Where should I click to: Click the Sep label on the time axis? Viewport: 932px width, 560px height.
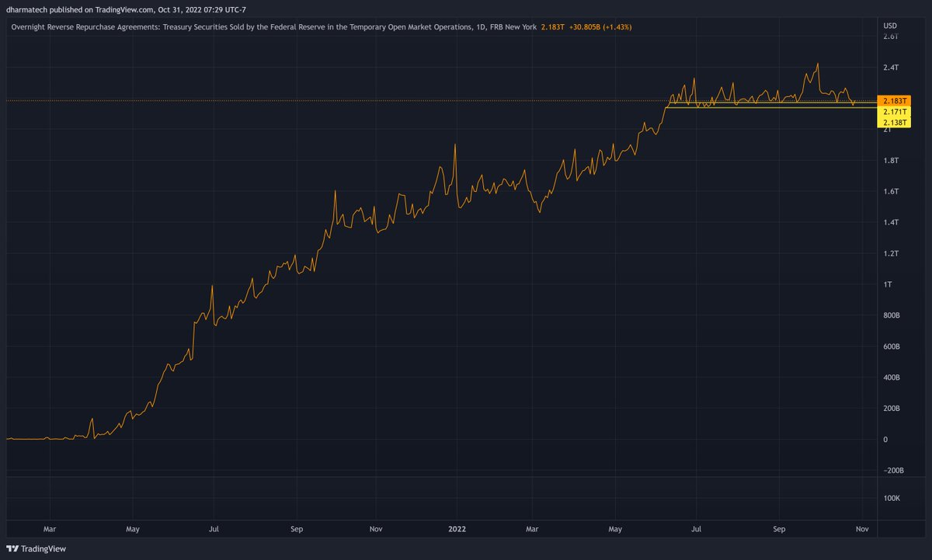pyautogui.click(x=779, y=528)
